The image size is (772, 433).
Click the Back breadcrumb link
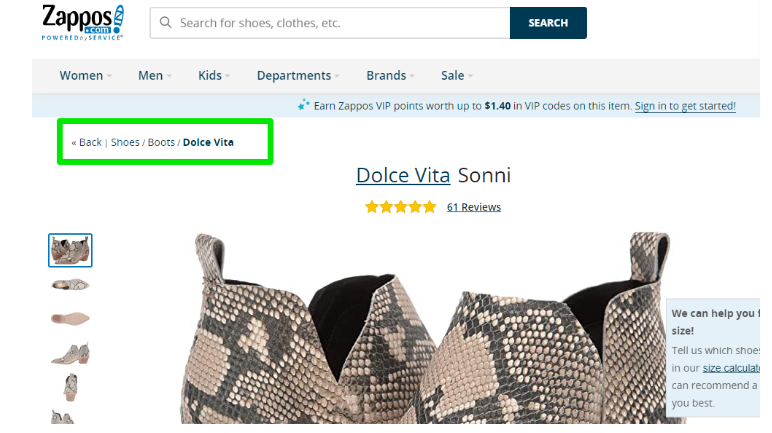90,142
